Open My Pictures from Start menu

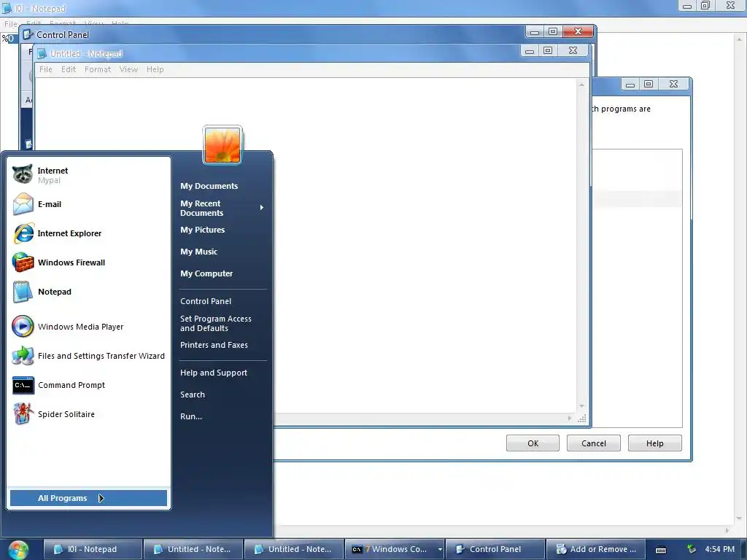[203, 230]
